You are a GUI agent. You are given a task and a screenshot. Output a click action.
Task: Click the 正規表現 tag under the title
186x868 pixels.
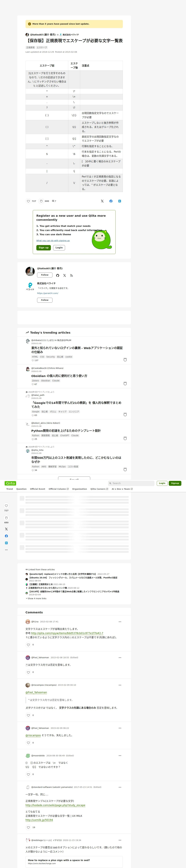pyautogui.click(x=30, y=47)
